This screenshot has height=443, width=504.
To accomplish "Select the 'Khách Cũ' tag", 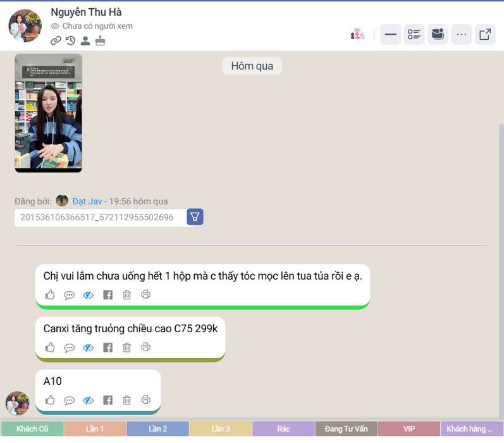I will (32, 429).
